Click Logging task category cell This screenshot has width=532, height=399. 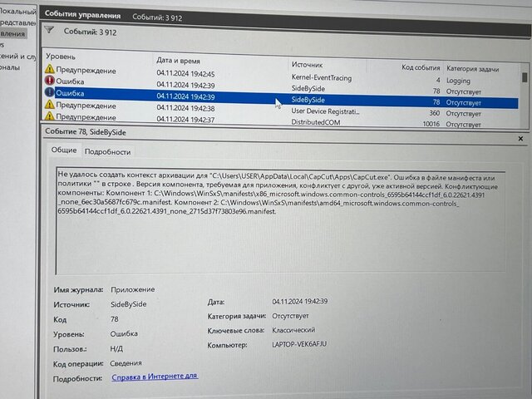point(458,81)
